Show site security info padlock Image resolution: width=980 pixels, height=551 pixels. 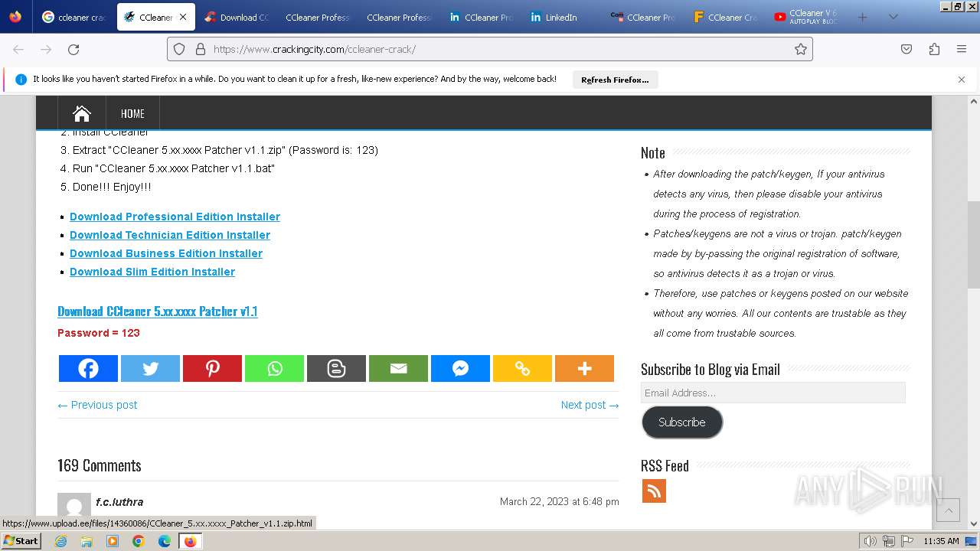pyautogui.click(x=201, y=49)
